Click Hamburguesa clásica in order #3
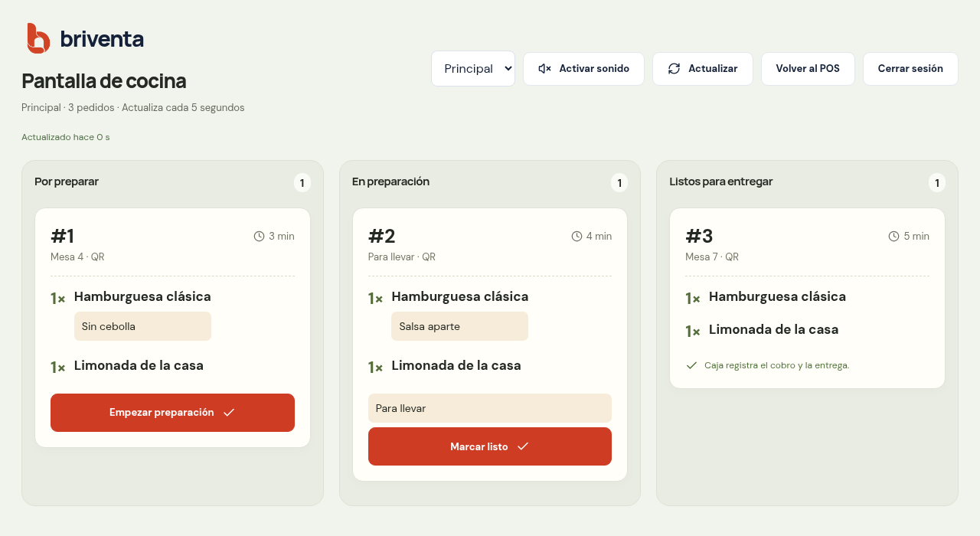 click(777, 296)
